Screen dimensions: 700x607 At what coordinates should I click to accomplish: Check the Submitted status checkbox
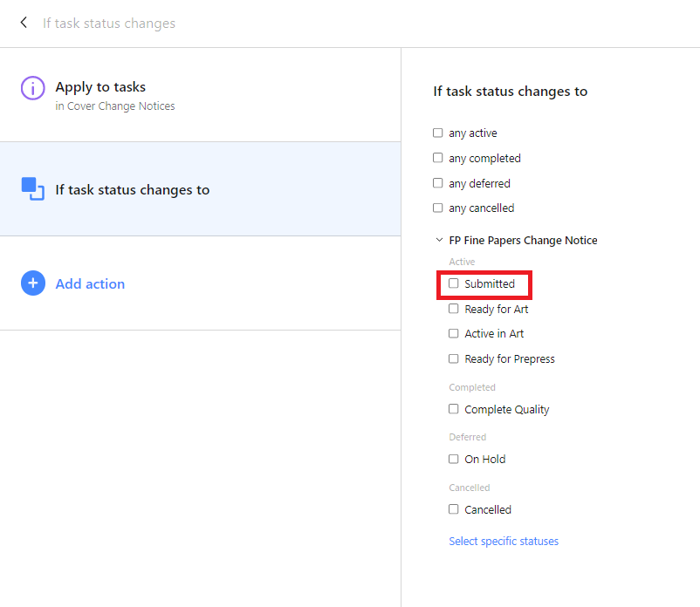[x=454, y=283]
